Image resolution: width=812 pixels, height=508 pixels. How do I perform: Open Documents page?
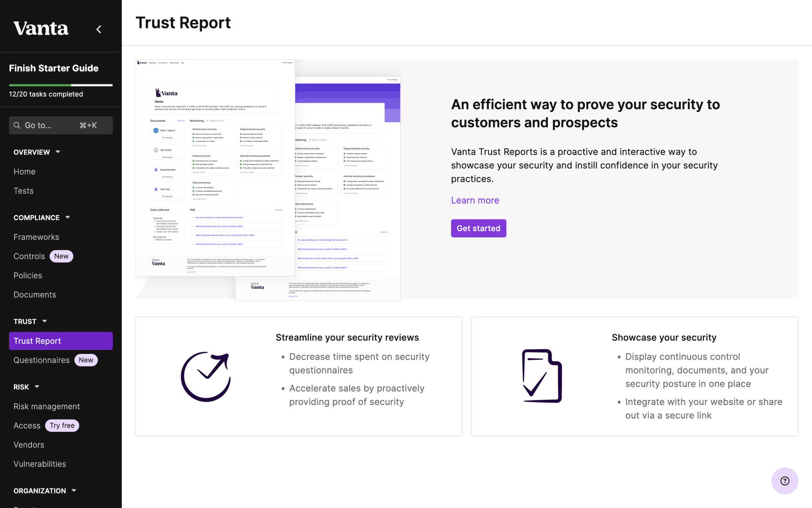pyautogui.click(x=35, y=295)
